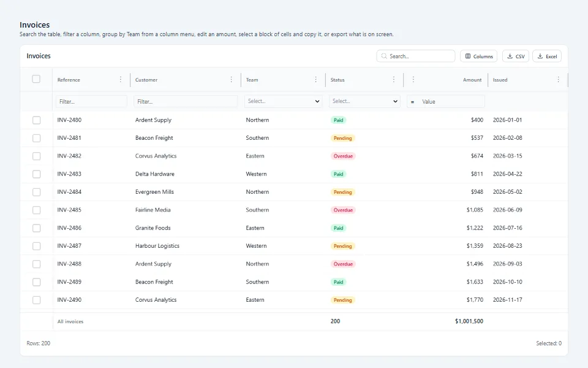Sort by the Customer column header
588x368 pixels.
146,80
